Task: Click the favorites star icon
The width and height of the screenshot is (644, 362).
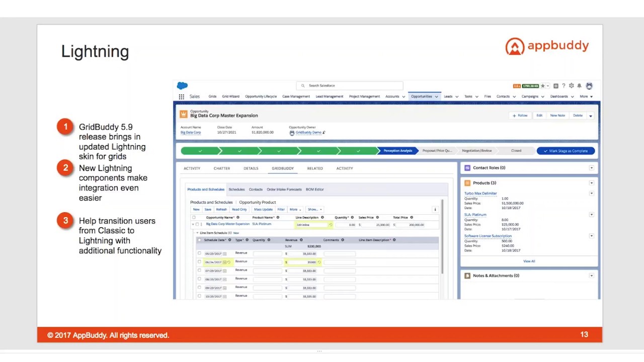Action: pos(542,86)
